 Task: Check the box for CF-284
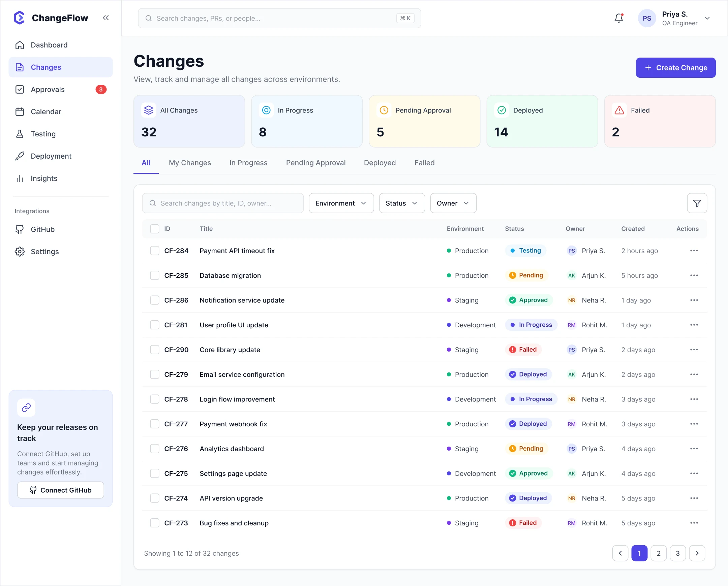click(x=154, y=251)
